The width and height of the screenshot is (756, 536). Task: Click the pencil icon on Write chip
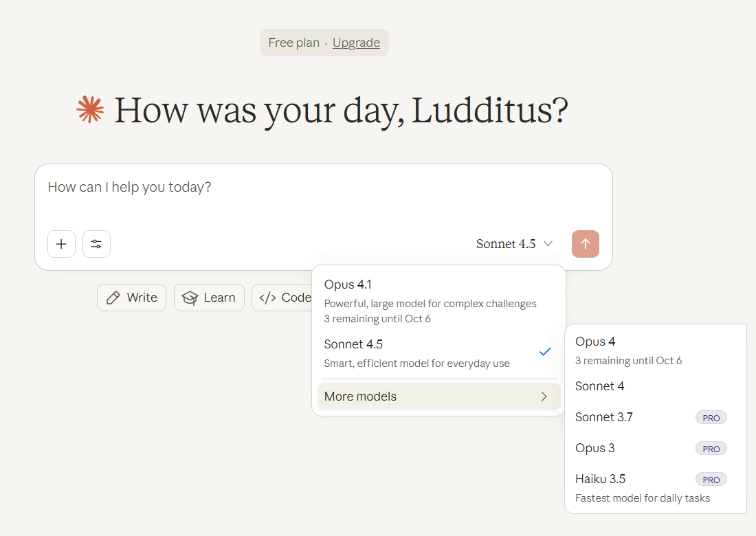coord(113,298)
